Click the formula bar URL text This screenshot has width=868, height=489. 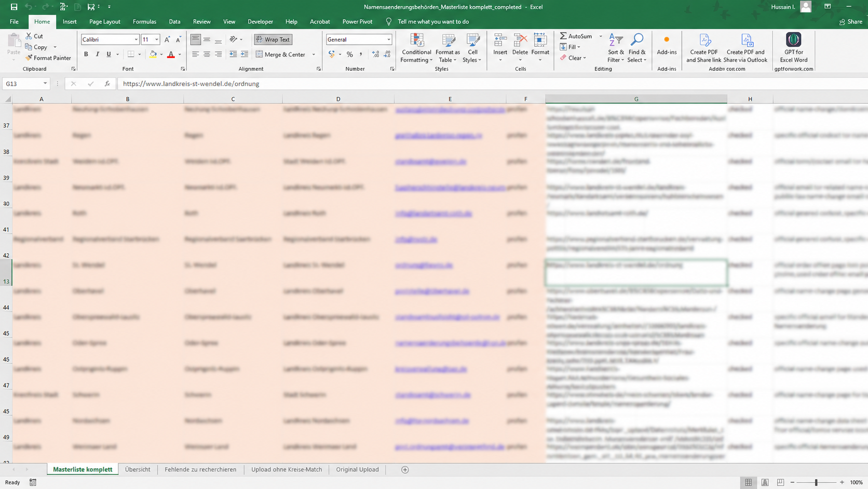click(191, 84)
